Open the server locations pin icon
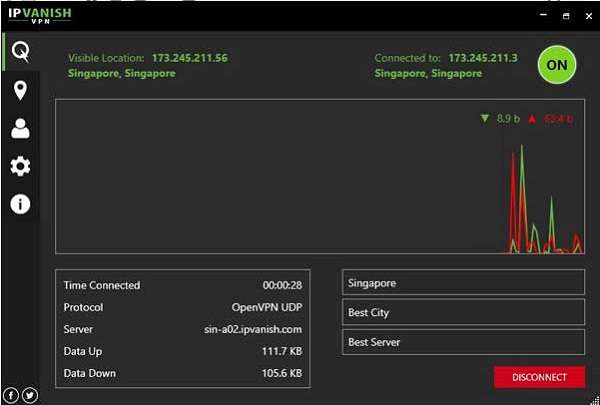 point(20,91)
